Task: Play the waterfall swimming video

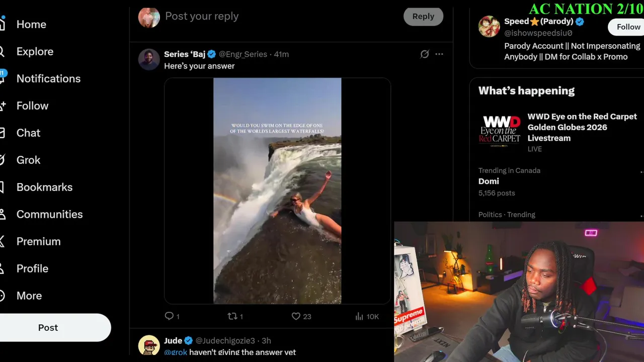Action: point(277,191)
